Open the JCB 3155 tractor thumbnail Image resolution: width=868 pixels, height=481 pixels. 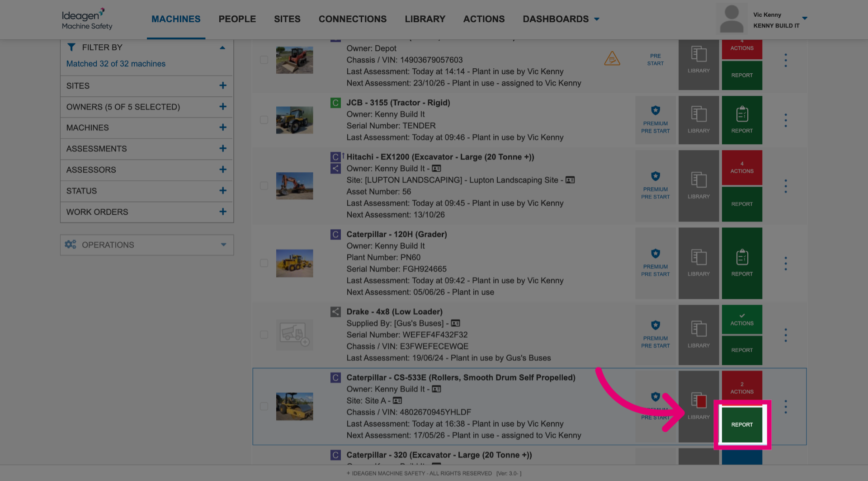coord(294,120)
